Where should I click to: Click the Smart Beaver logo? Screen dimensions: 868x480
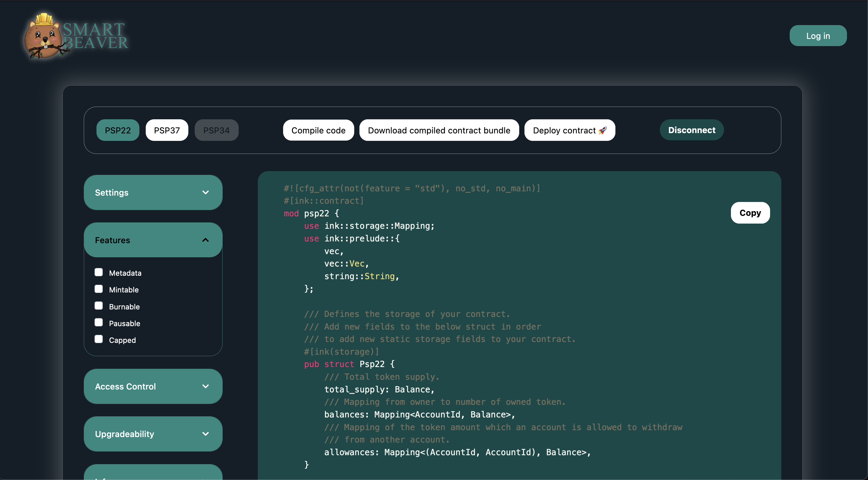pos(76,36)
